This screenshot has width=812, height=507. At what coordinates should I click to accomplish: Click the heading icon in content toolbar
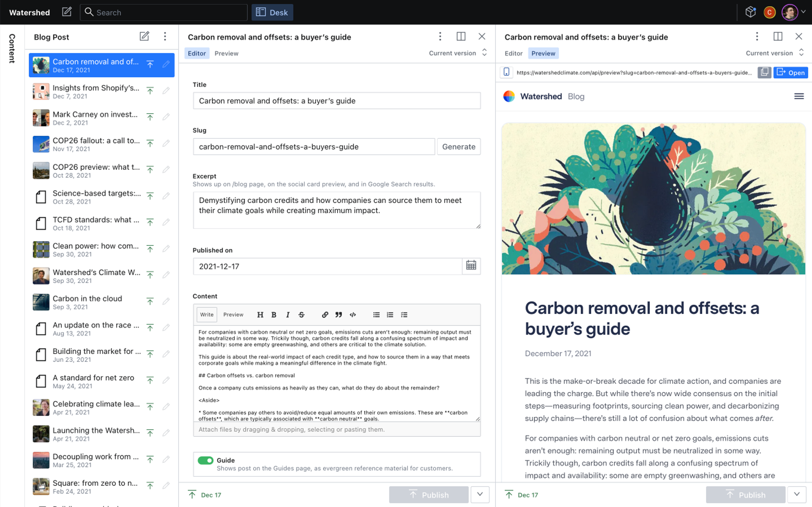pyautogui.click(x=260, y=315)
